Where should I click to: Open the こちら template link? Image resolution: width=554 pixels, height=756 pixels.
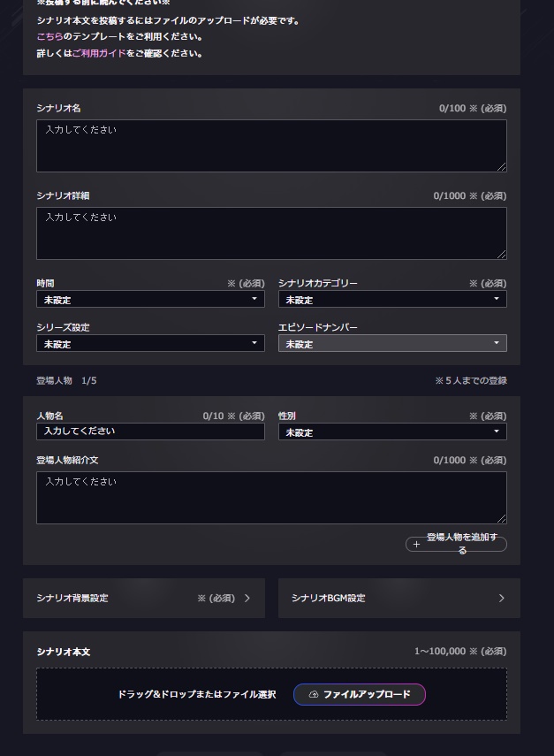pos(49,37)
